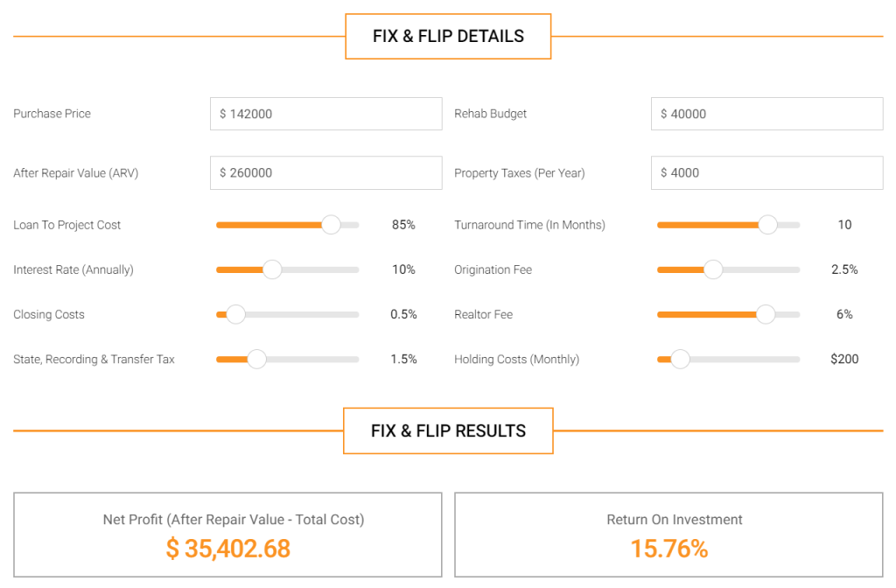Click the $200 holding costs value label
Screen dimensions: 896x588
click(x=844, y=359)
